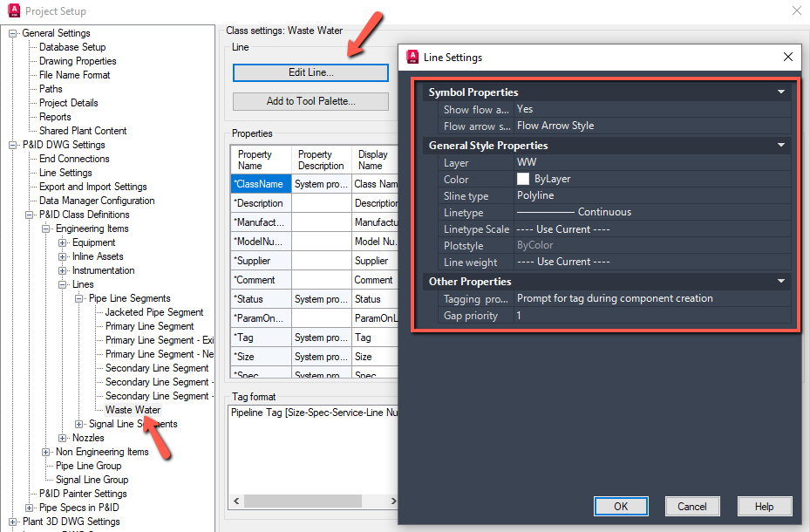Expand the Equipment tree node
Image resolution: width=810 pixels, height=532 pixels.
coord(63,242)
